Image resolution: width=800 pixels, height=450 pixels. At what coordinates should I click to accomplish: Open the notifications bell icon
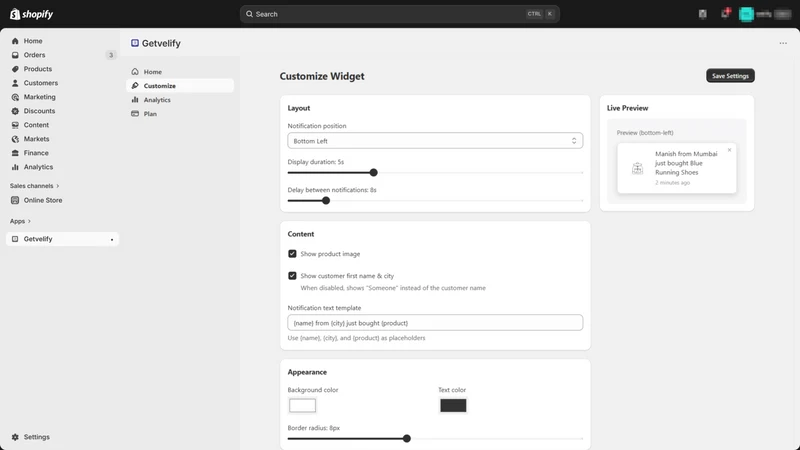coord(725,13)
